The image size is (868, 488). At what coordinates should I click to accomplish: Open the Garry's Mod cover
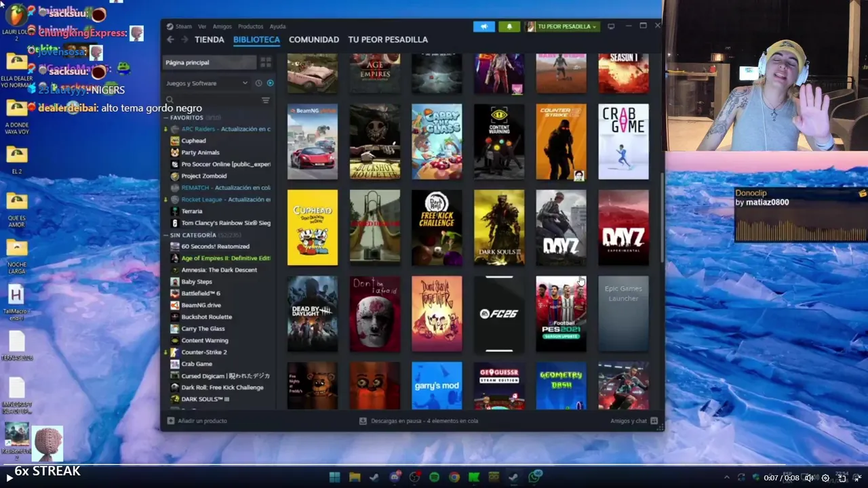pyautogui.click(x=437, y=386)
